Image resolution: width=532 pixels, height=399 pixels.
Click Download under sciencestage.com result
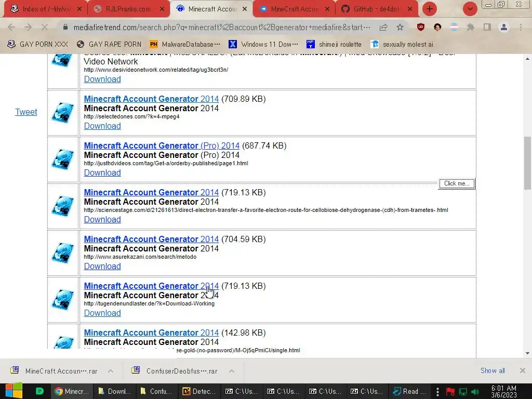pyautogui.click(x=102, y=220)
